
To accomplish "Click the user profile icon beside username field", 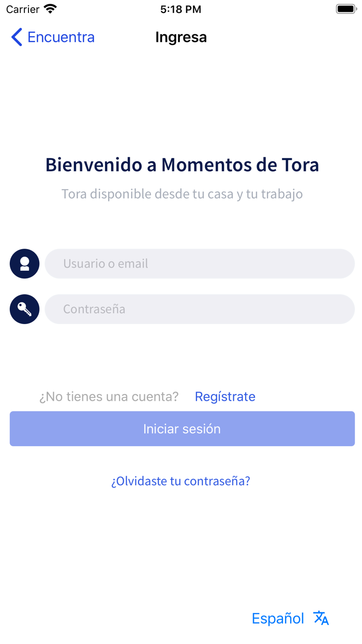I will (x=24, y=264).
